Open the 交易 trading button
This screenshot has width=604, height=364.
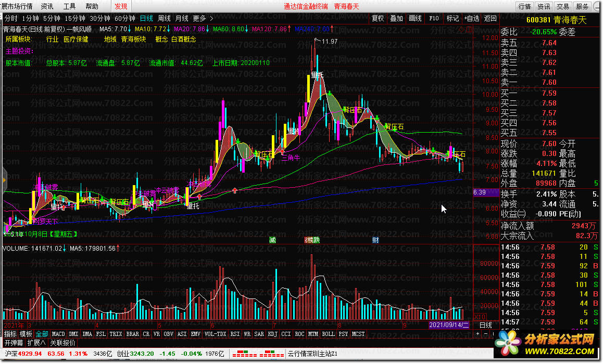click(563, 6)
